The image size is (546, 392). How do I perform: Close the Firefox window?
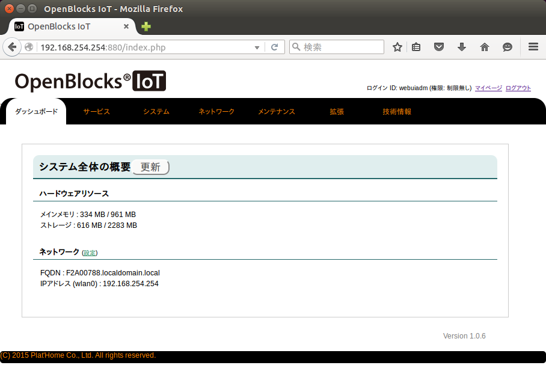pyautogui.click(x=10, y=8)
